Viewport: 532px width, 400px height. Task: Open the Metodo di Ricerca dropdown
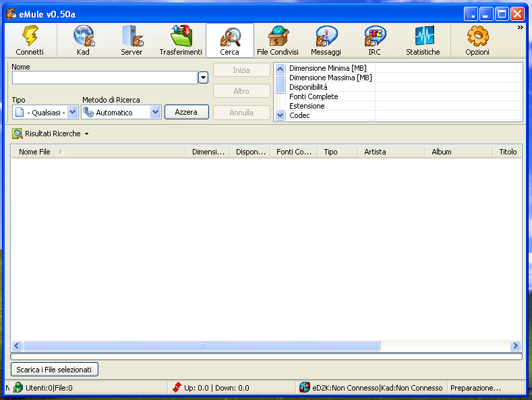pyautogui.click(x=156, y=113)
